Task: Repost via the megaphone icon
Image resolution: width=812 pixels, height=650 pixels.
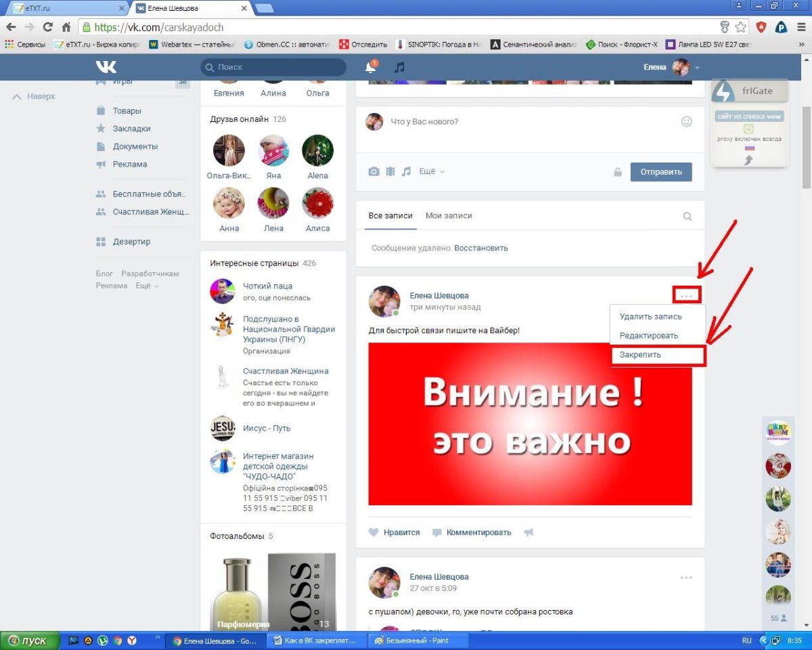Action: click(528, 532)
